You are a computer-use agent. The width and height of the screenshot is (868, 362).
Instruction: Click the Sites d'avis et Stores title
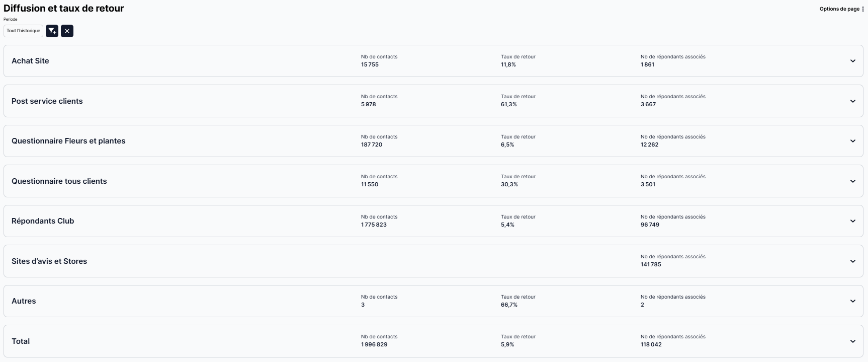(49, 261)
